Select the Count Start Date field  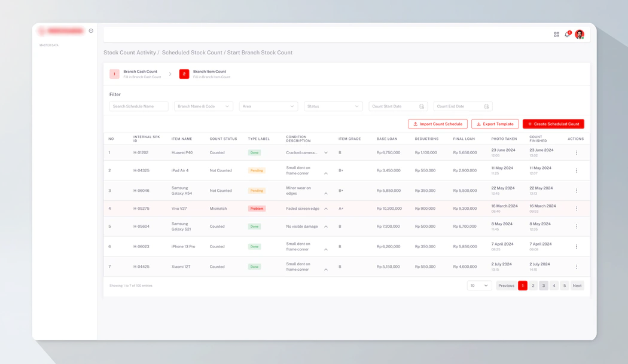398,106
